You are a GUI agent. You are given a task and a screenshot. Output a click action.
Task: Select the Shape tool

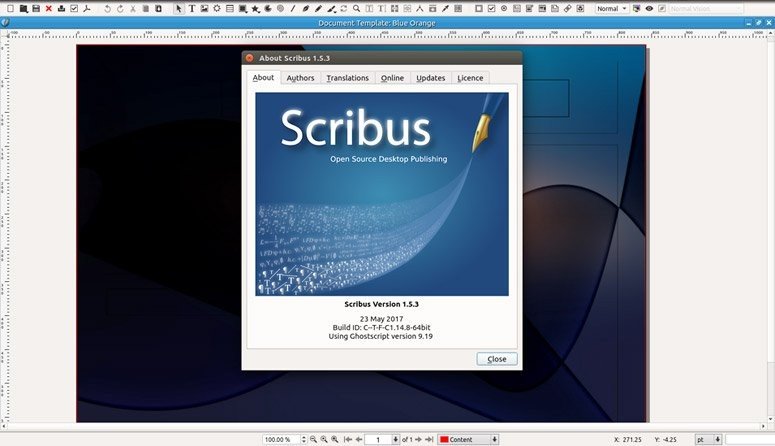coord(243,8)
